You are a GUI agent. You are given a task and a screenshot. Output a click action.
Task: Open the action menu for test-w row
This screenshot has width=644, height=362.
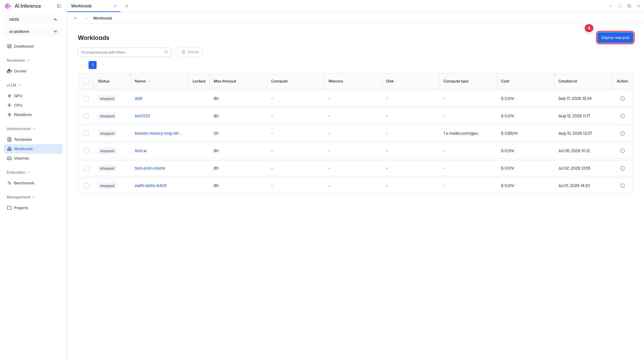[623, 151]
